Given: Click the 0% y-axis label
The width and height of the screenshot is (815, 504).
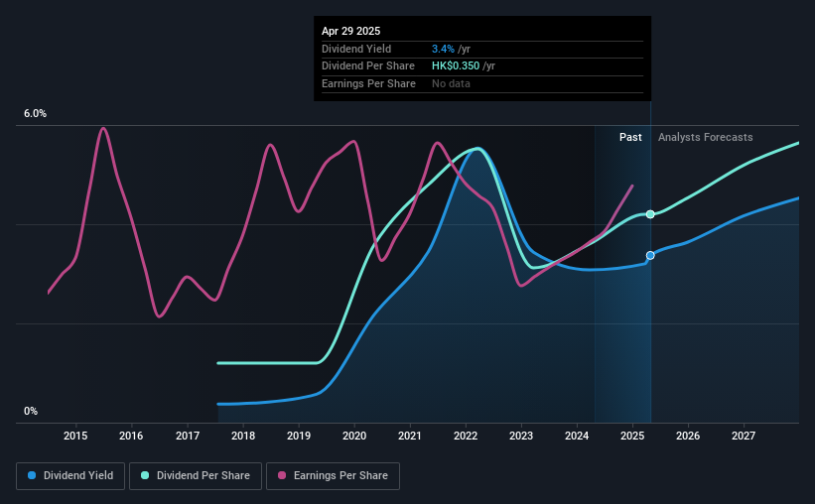Looking at the screenshot, I should point(31,411).
